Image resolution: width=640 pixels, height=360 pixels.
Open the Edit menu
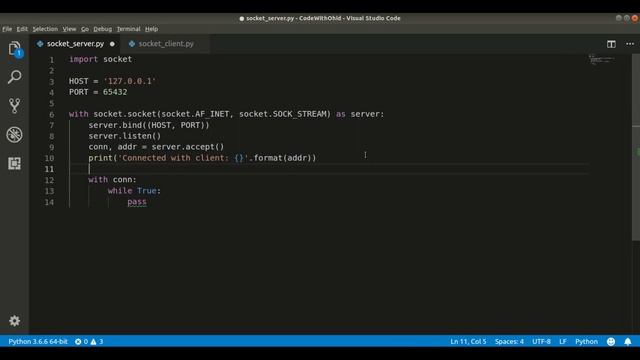click(x=22, y=29)
